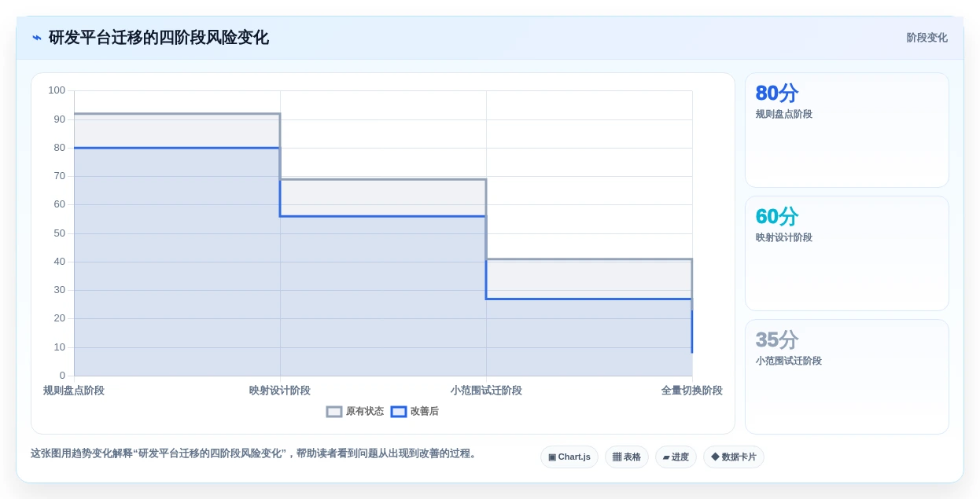The height and width of the screenshot is (499, 980).
Task: Click the 80分 score value
Action: [777, 93]
